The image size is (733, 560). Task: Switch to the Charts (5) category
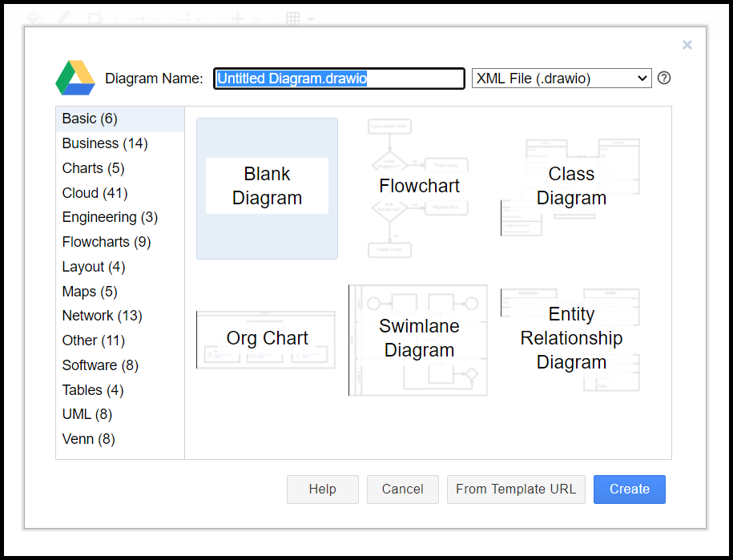pos(94,168)
